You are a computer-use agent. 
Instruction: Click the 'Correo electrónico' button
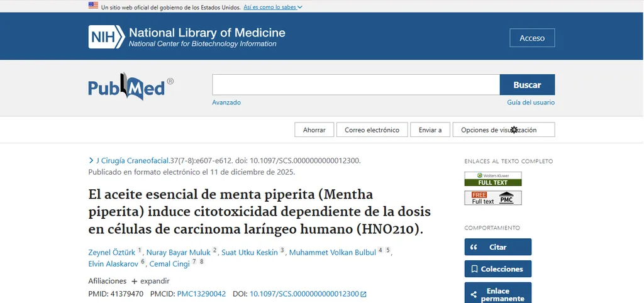[372, 129]
